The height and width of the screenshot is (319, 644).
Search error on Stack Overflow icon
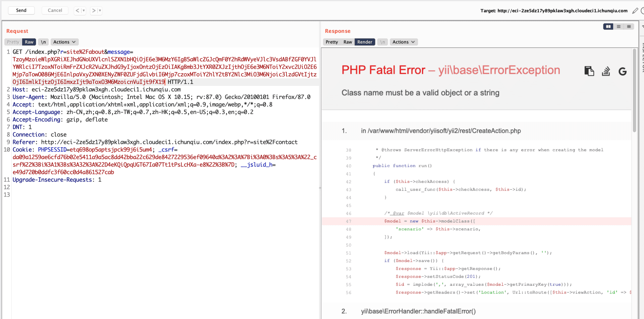[x=606, y=71]
